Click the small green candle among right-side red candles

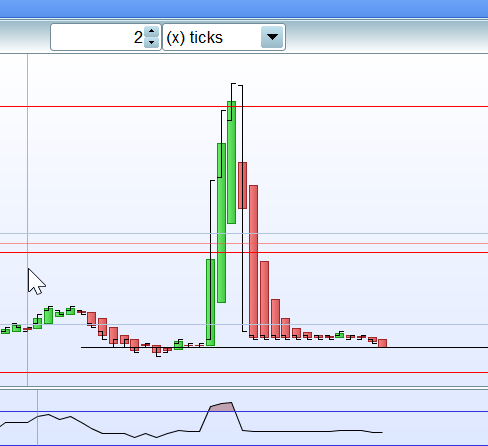coord(339,335)
